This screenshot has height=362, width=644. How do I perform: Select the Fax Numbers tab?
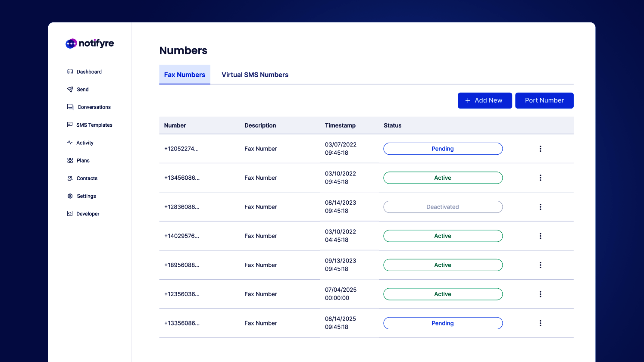[184, 75]
